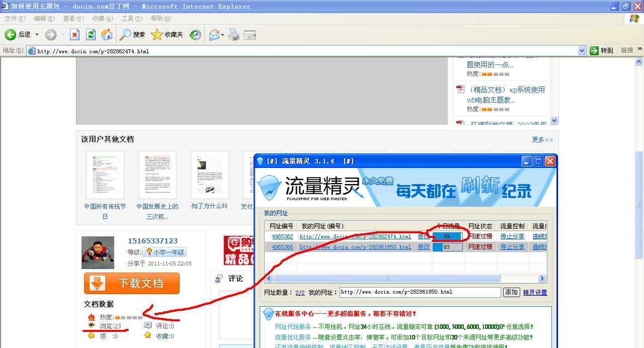Click the IE Forward arrow button
This screenshot has height=348, width=644.
[x=51, y=35]
